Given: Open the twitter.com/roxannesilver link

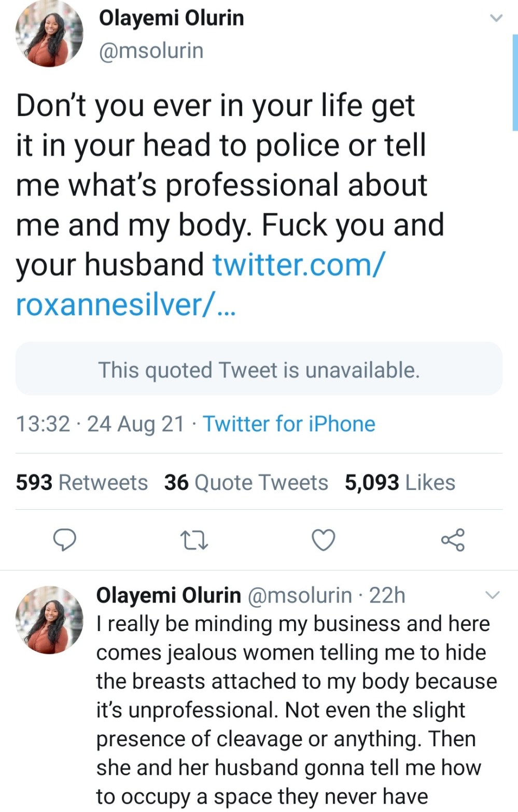Looking at the screenshot, I should click(200, 284).
